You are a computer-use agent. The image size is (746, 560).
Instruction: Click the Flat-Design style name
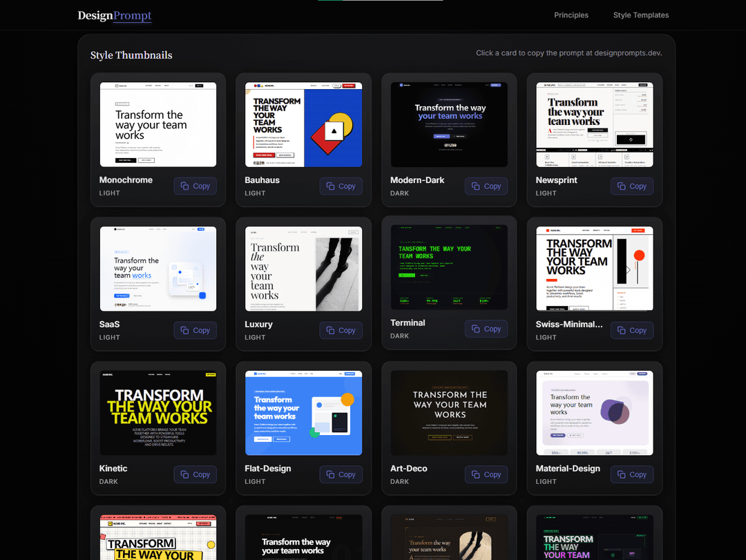coord(268,468)
